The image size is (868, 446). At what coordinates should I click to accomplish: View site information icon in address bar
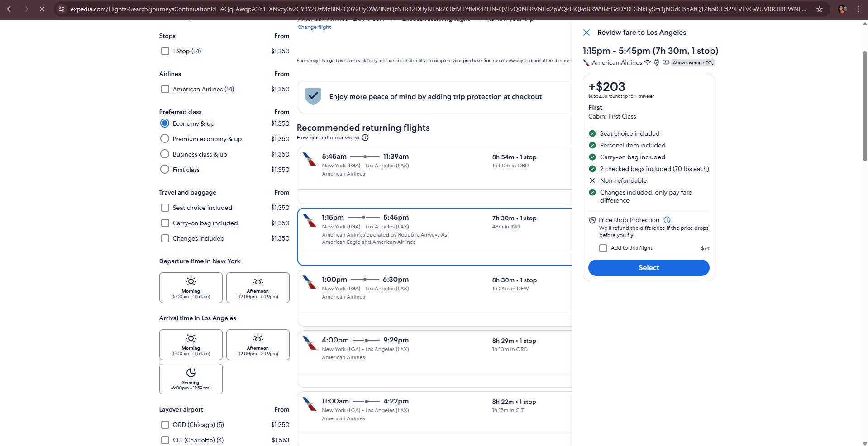(x=62, y=9)
